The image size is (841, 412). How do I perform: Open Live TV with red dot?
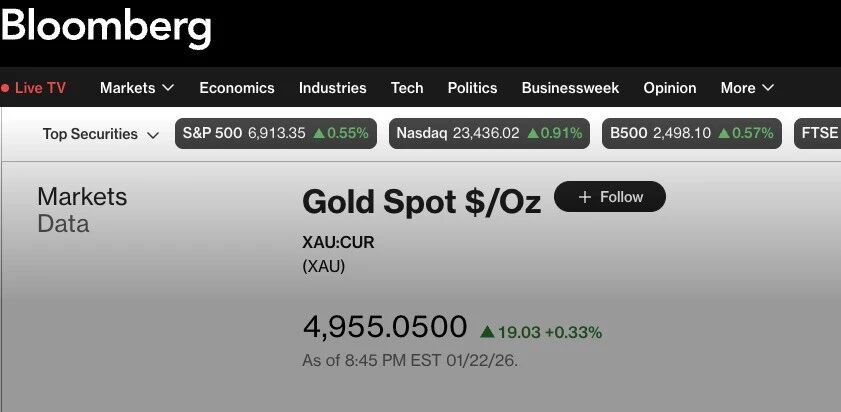tap(34, 88)
